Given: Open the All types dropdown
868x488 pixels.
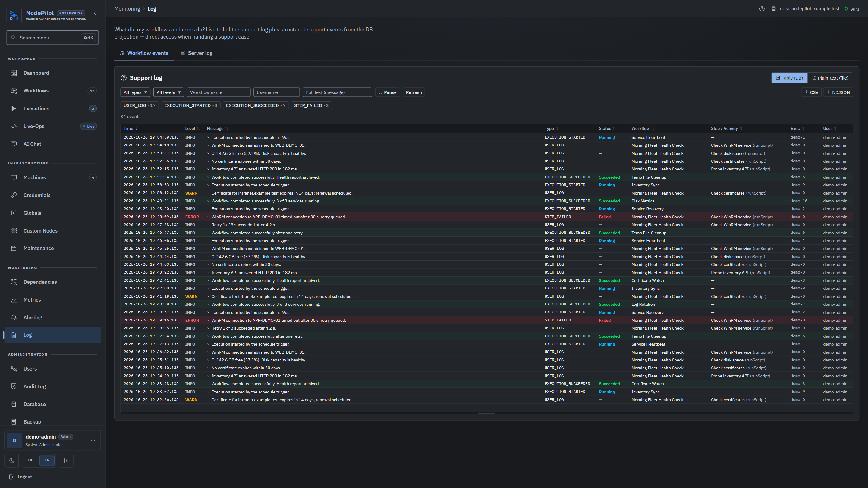Looking at the screenshot, I should coord(135,92).
